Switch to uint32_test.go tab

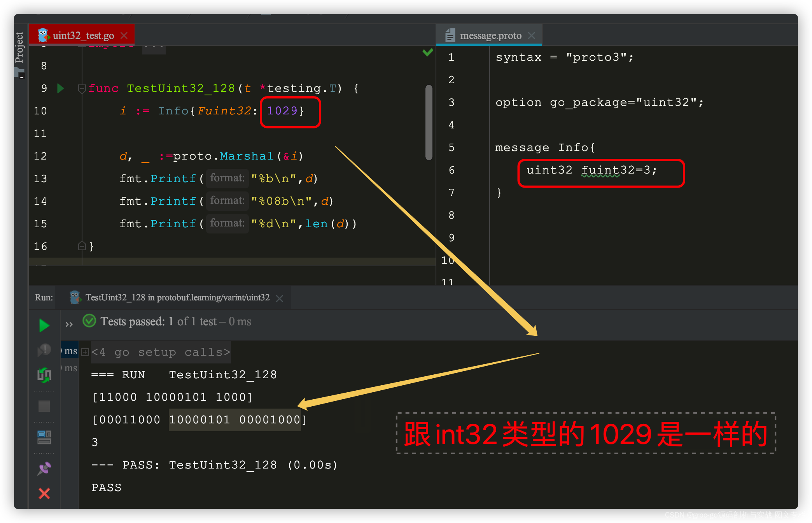coord(83,35)
